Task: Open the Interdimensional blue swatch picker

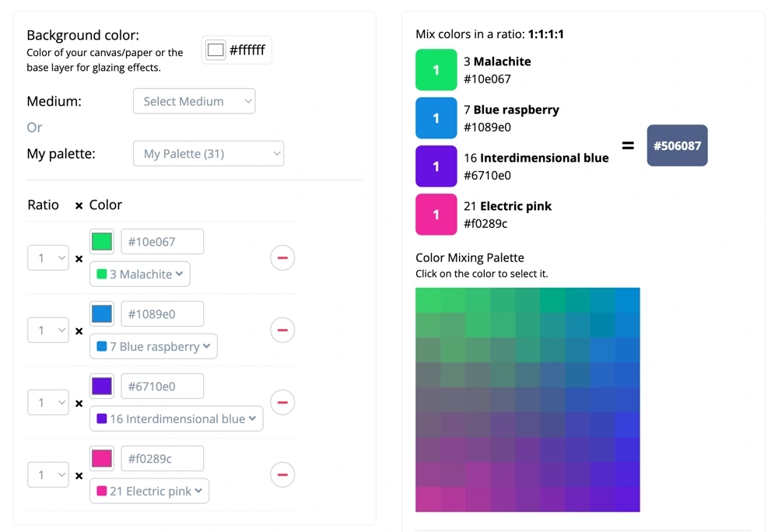Action: 102,386
